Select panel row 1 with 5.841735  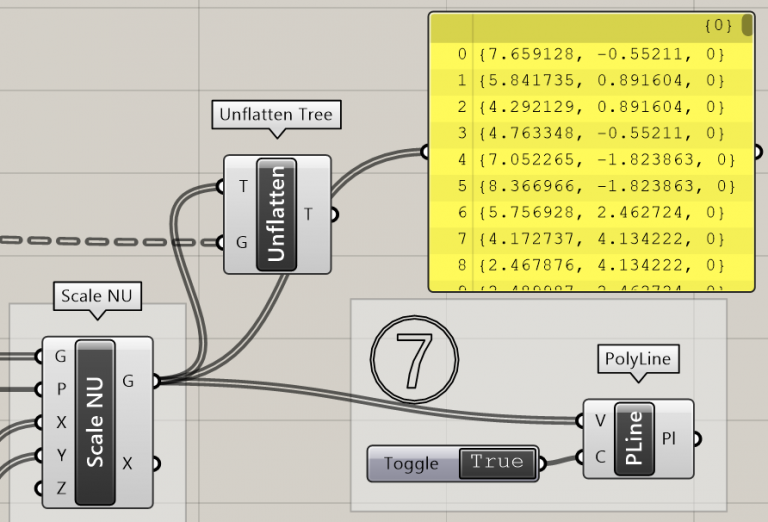click(591, 80)
